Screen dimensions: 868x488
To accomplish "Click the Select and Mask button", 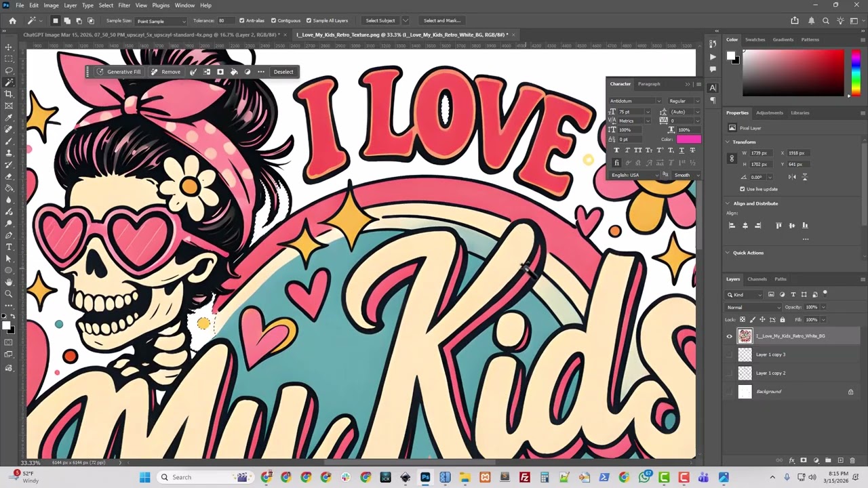I will click(441, 20).
